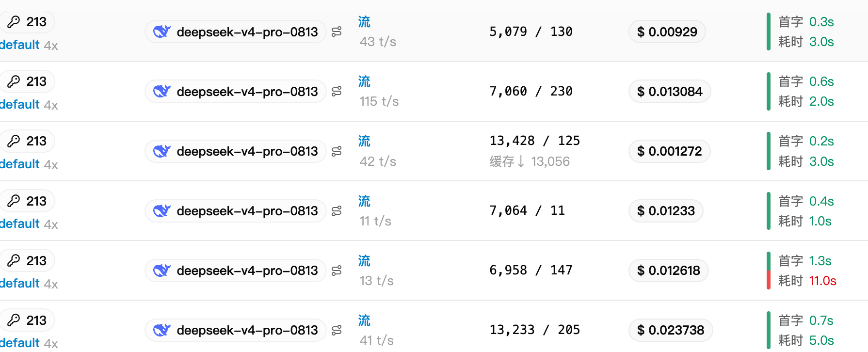Click the red-green latency bar in the 13 t/s row
The image size is (868, 352).
[769, 271]
